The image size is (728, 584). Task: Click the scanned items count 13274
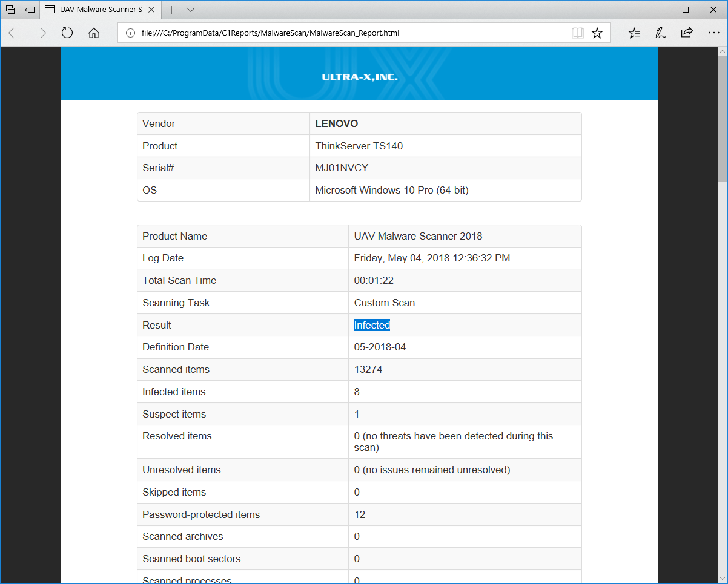368,369
